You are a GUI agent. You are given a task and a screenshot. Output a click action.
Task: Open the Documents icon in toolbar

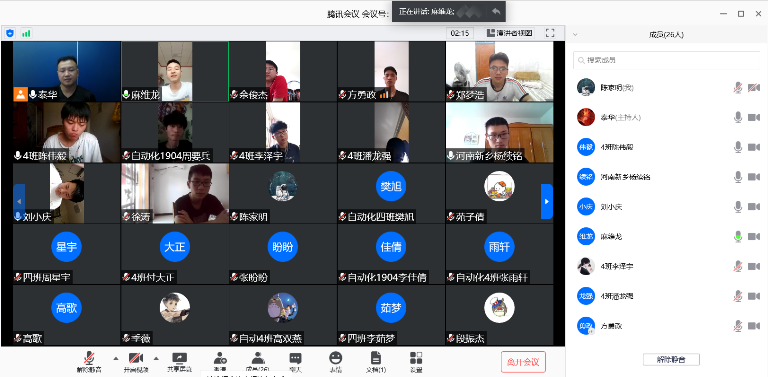(x=376, y=361)
